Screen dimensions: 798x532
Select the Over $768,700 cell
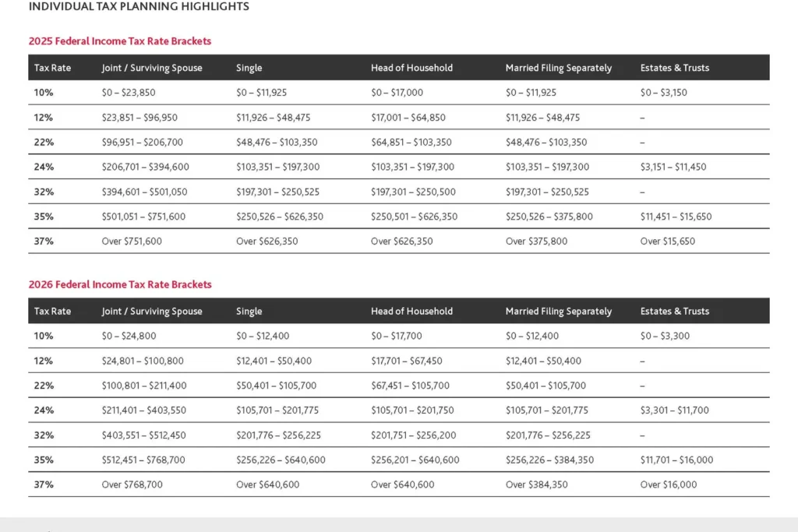click(132, 485)
